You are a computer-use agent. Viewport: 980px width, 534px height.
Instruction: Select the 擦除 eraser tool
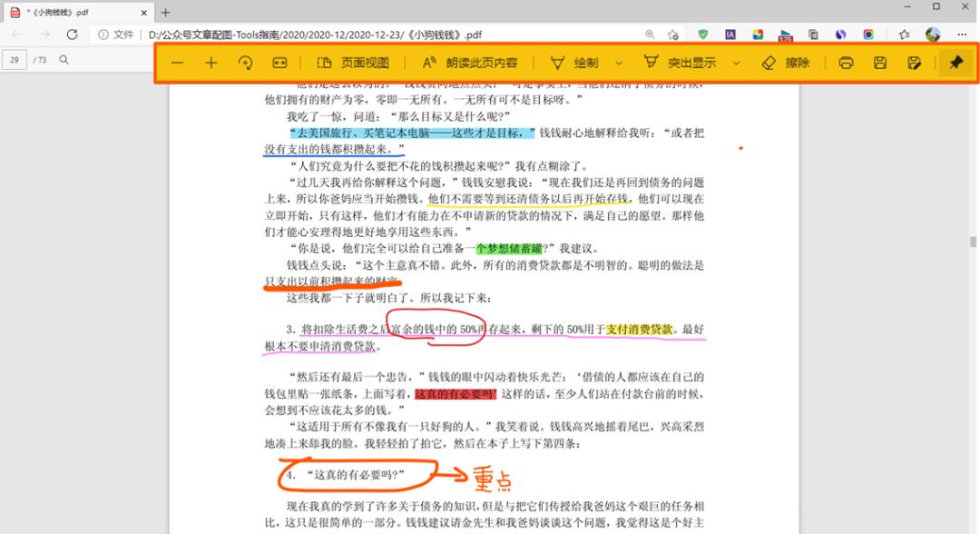[786, 63]
